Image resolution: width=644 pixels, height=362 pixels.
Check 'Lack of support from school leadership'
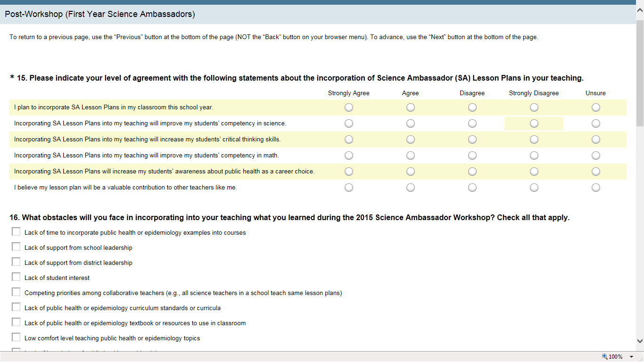pos(16,247)
